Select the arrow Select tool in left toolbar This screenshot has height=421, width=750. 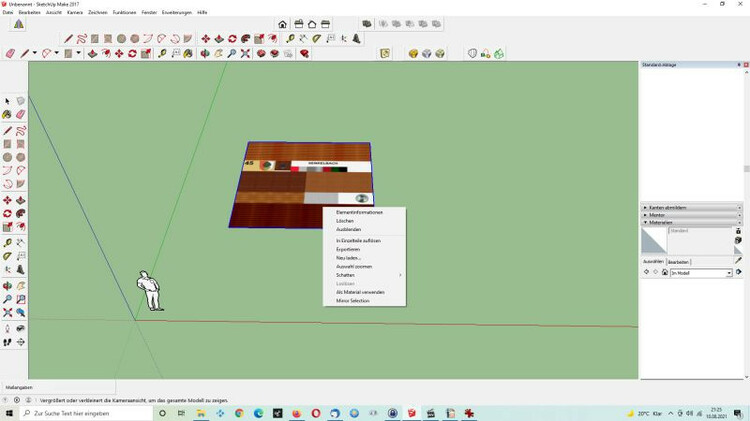7,101
